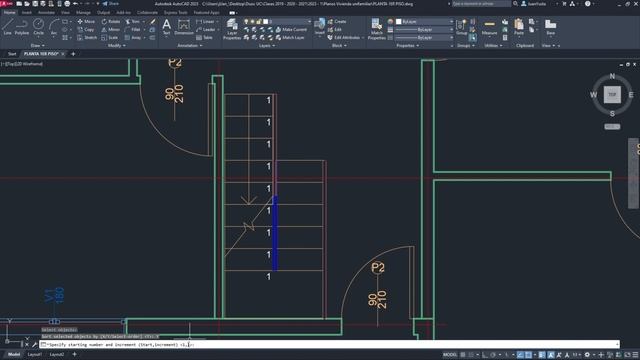Viewport: 640px width, 360px height.
Task: Select the Polyline tool
Action: (22, 27)
